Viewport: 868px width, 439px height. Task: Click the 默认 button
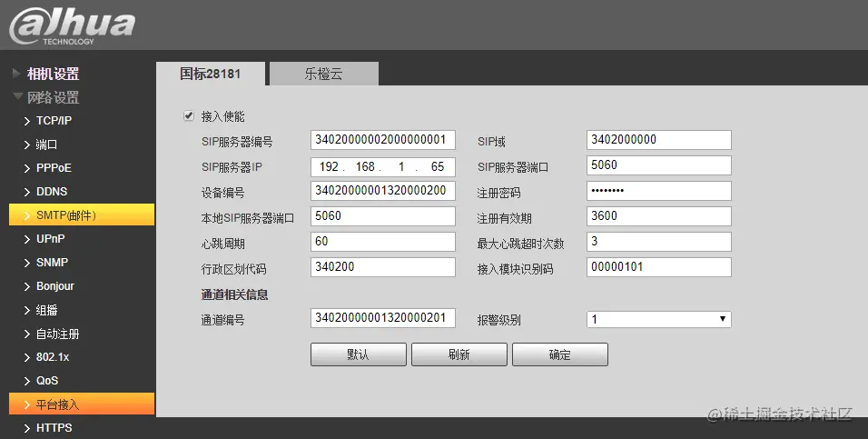coord(358,354)
